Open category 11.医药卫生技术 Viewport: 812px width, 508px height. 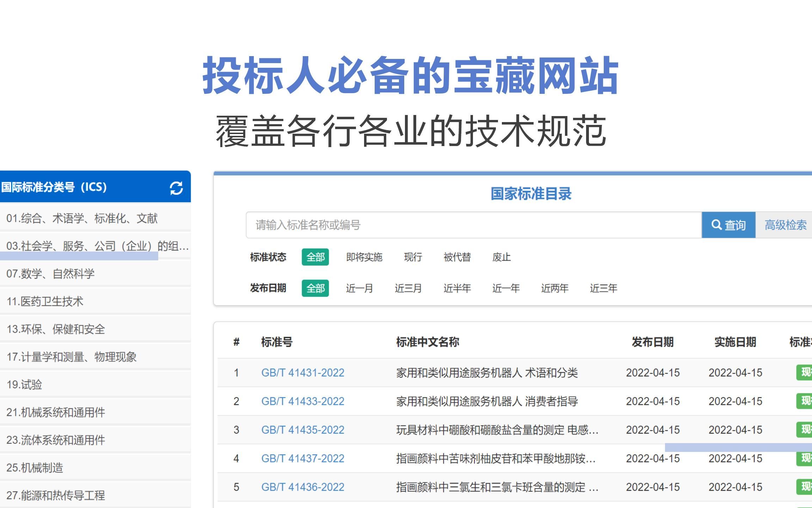(x=95, y=301)
